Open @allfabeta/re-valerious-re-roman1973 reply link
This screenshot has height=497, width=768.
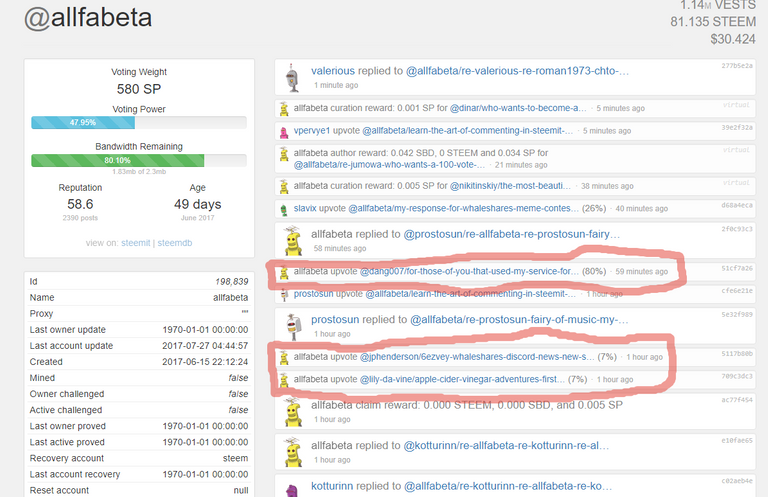(517, 71)
